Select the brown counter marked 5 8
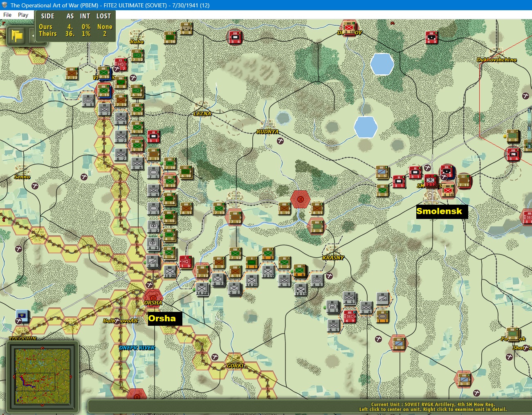The width and height of the screenshot is (532, 415). point(382,191)
